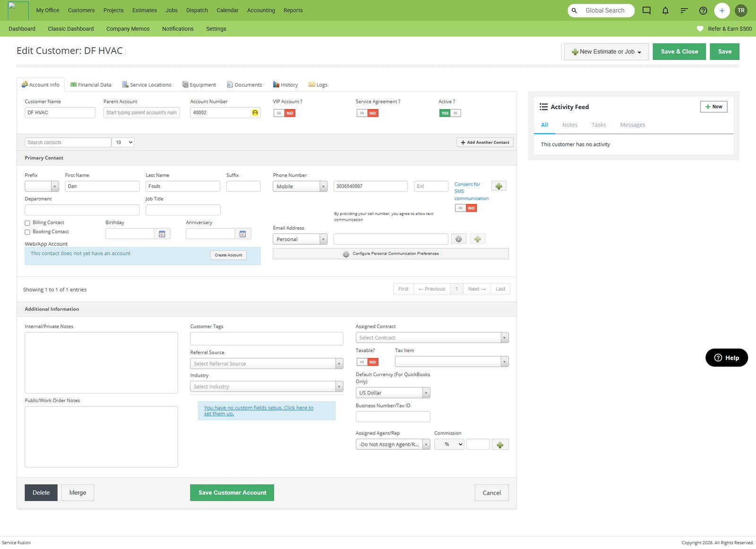Click the plus quick-add icon in the header
This screenshot has height=549, width=756.
722,10
